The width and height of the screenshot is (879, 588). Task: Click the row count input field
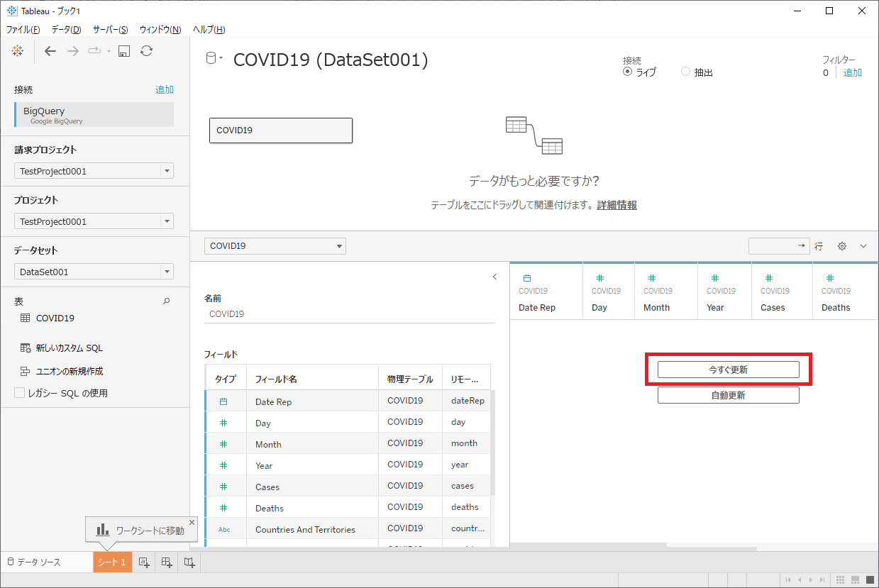coord(779,245)
